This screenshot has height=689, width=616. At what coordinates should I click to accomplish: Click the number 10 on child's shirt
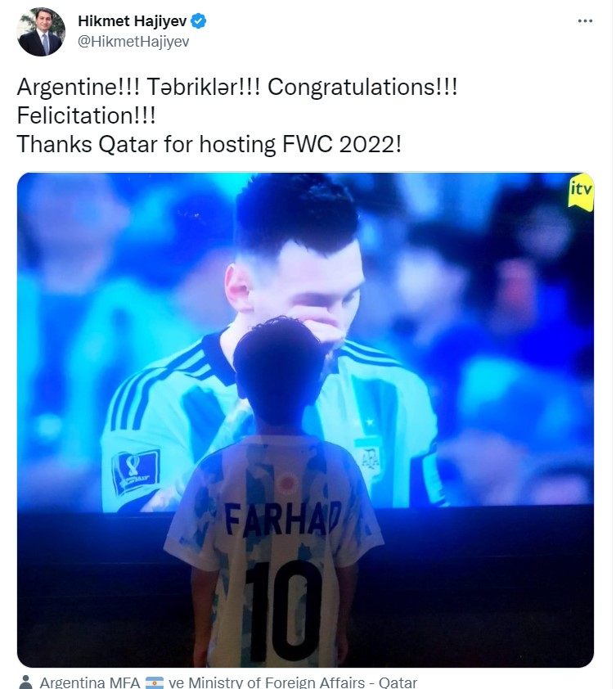pos(284,611)
